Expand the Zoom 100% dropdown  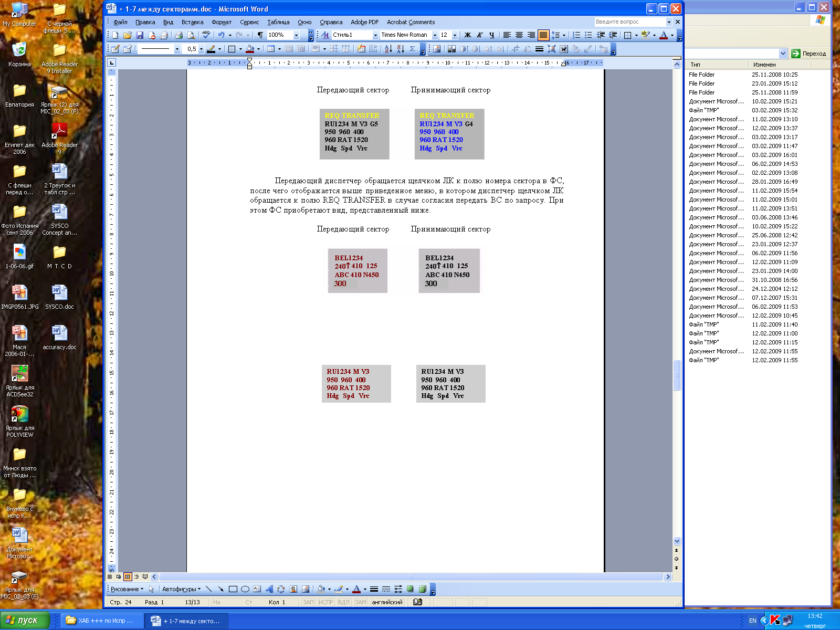[296, 35]
